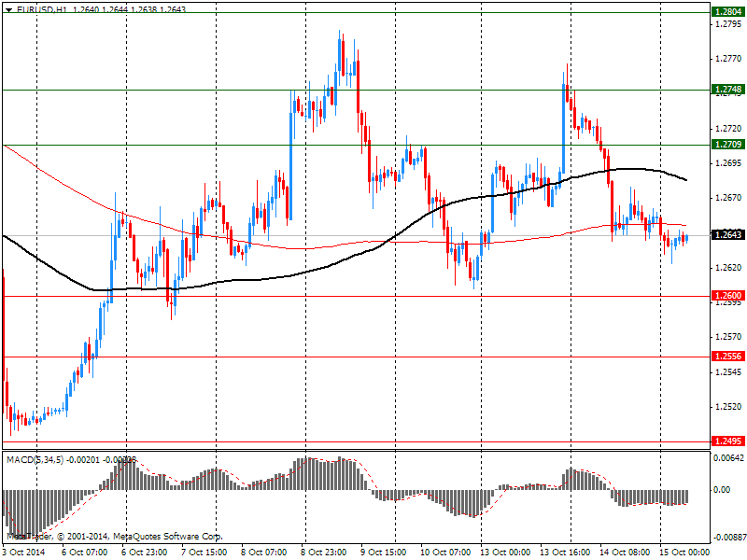Select the 1.2600 red support label
The width and height of the screenshot is (747, 560).
(727, 296)
